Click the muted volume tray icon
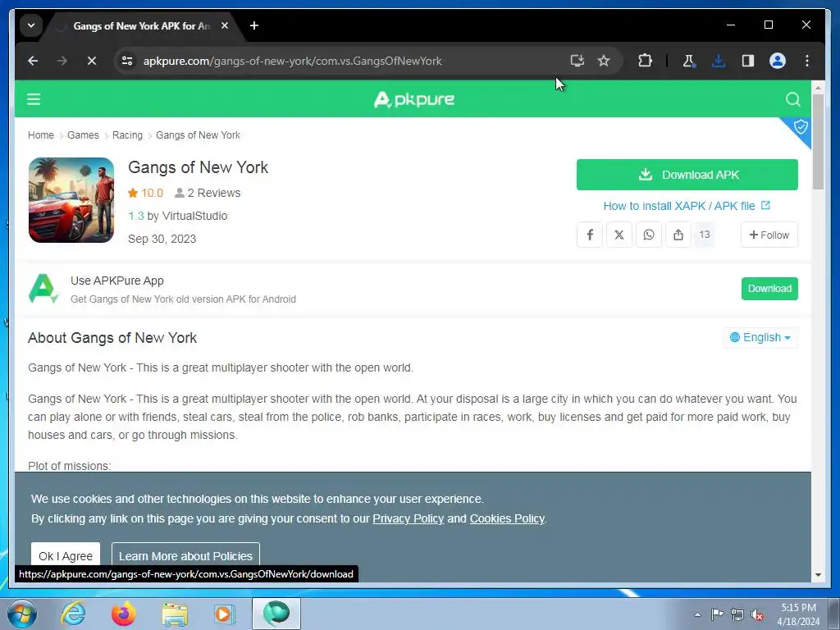Screen dimensions: 840x630 (x=757, y=614)
